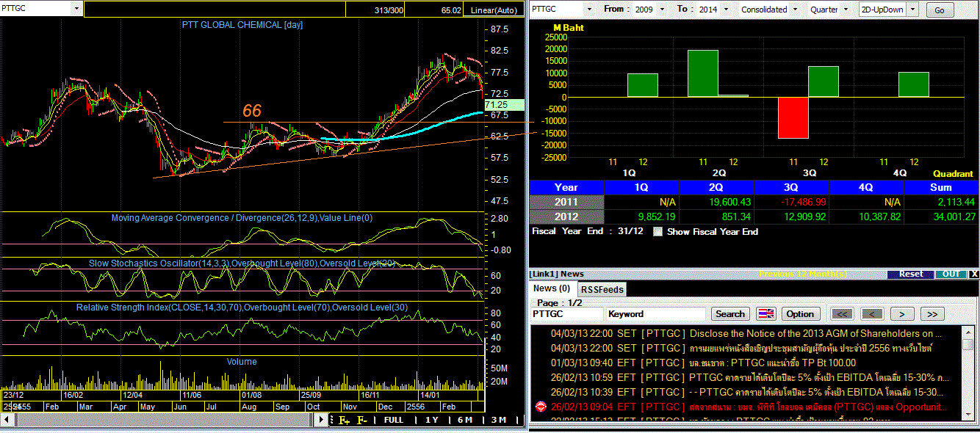Screen dimensions: 980x433
Task: Open the 26/02/13 10:59 EFT PTTGC news
Action: coord(746,377)
